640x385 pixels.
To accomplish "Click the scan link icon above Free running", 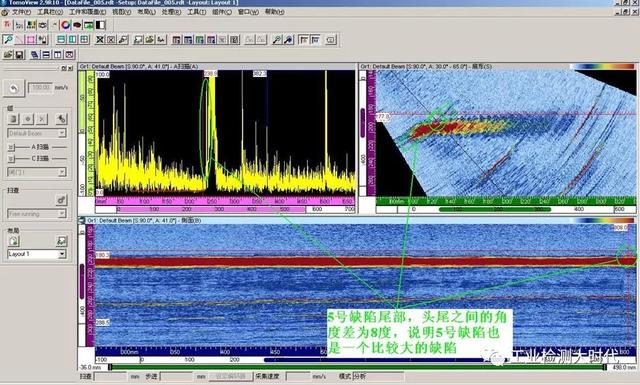I will (x=61, y=200).
